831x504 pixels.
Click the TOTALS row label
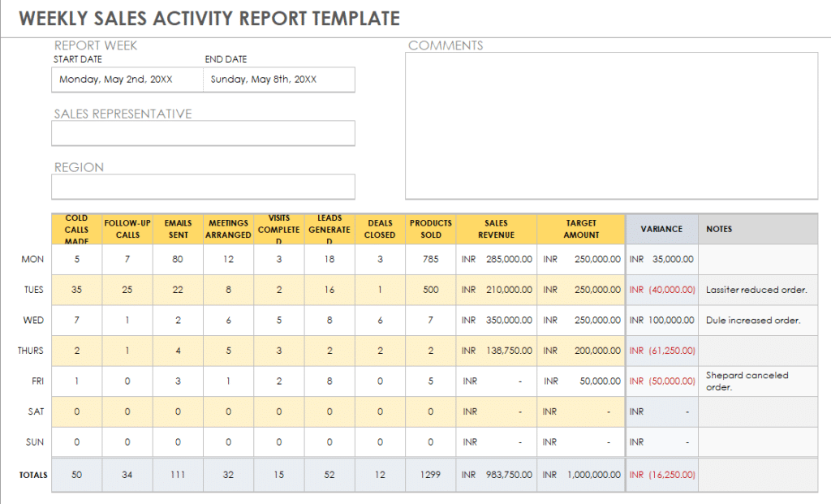[x=32, y=474]
